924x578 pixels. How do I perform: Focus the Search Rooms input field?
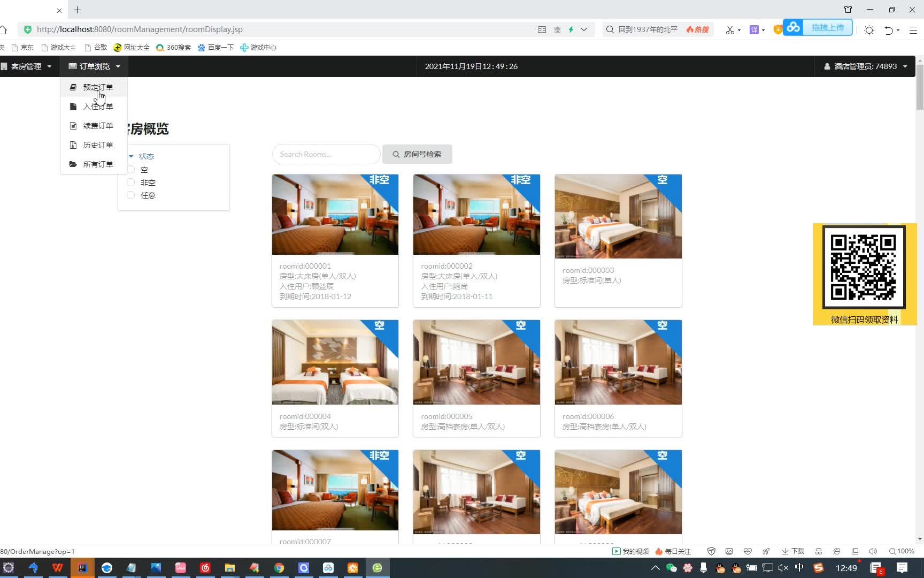coord(326,154)
